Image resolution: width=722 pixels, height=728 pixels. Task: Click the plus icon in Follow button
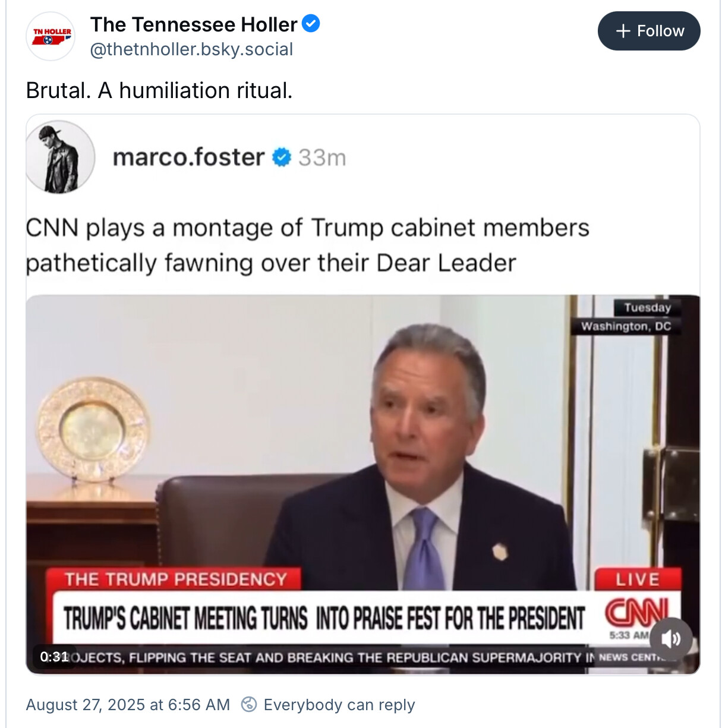click(x=623, y=31)
